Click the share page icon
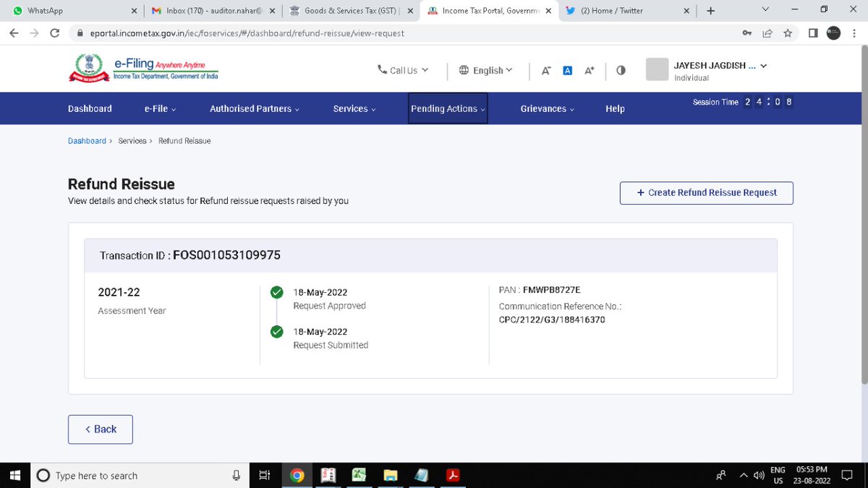868x488 pixels. point(767,33)
